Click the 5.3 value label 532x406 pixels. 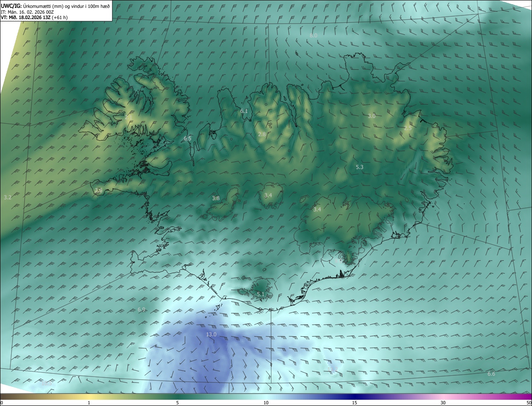tap(360, 167)
